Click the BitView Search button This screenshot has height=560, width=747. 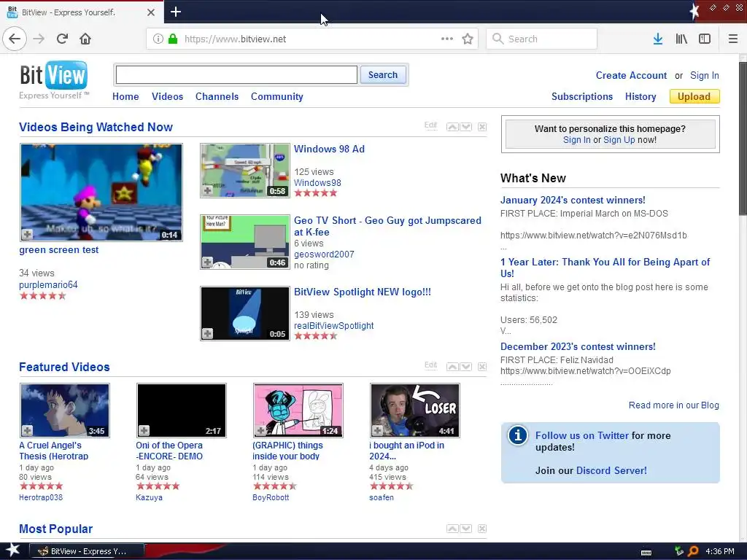tap(382, 75)
